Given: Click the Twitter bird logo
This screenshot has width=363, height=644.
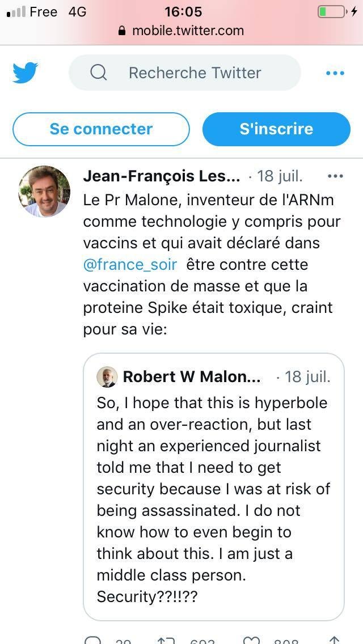Looking at the screenshot, I should [x=25, y=73].
